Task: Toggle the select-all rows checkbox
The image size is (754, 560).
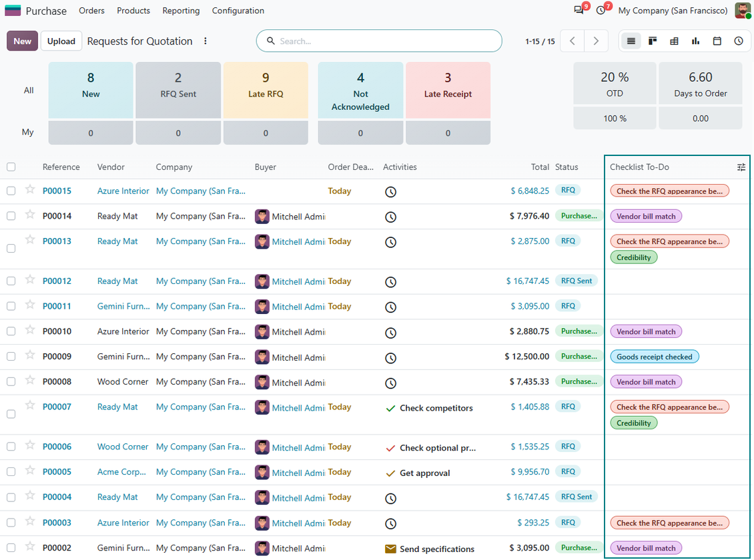Action: (x=11, y=167)
